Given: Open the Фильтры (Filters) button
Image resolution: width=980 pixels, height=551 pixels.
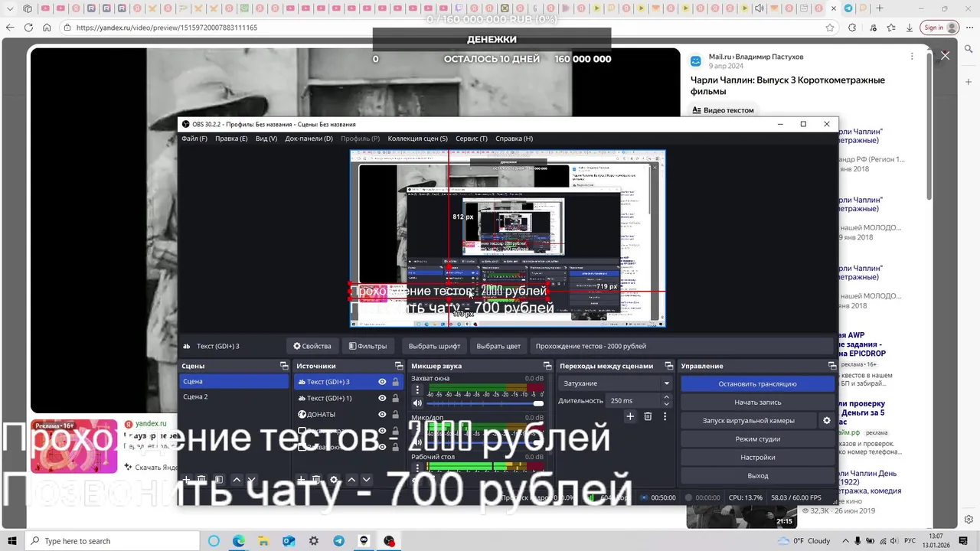Looking at the screenshot, I should [x=367, y=346].
